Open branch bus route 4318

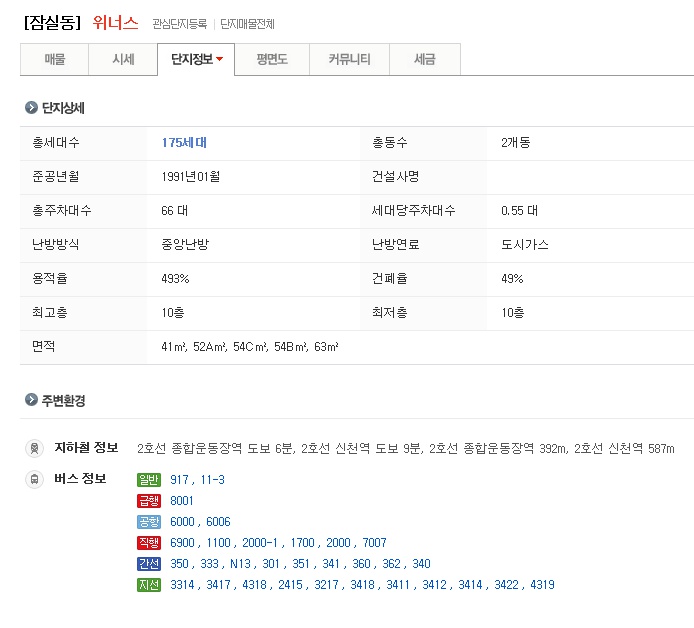(254, 585)
